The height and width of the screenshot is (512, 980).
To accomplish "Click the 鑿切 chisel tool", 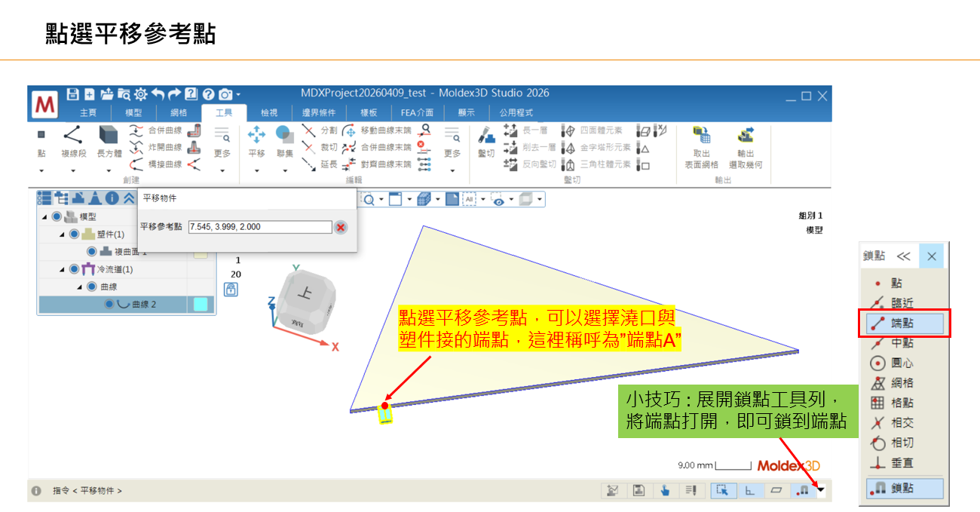I will [486, 143].
